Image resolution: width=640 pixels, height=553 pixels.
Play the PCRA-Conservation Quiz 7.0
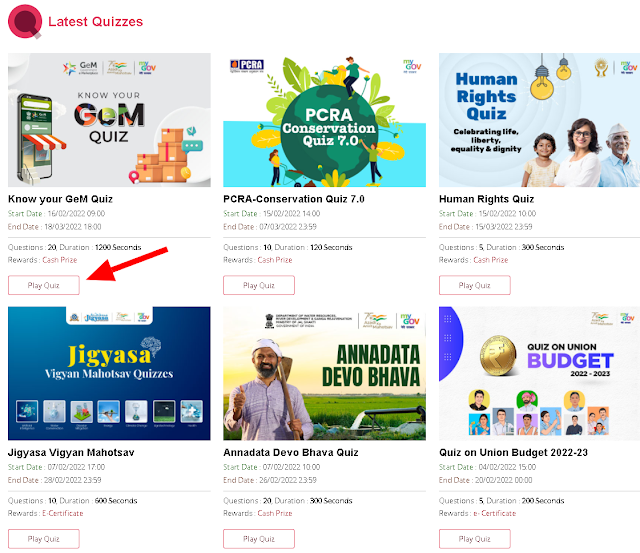tap(259, 285)
